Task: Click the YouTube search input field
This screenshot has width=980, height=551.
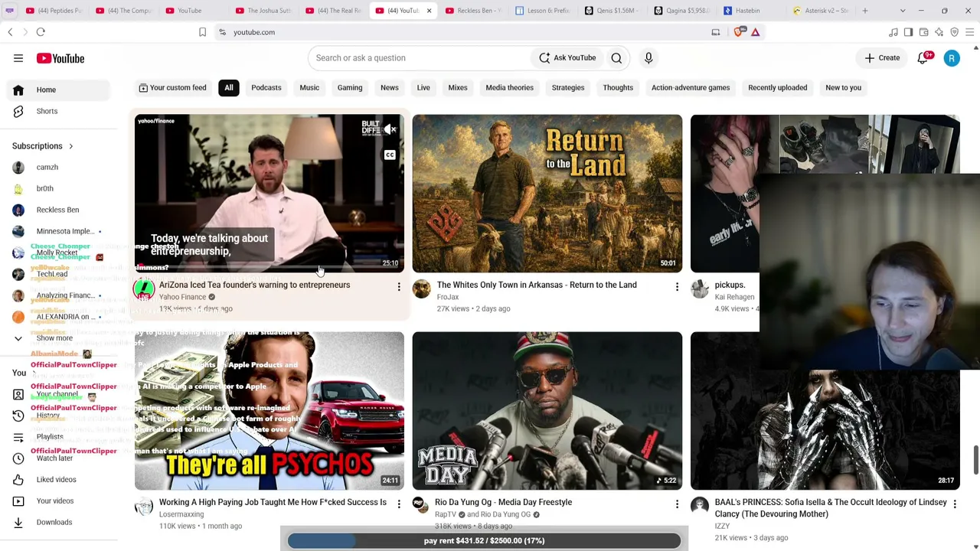Action: [x=420, y=58]
